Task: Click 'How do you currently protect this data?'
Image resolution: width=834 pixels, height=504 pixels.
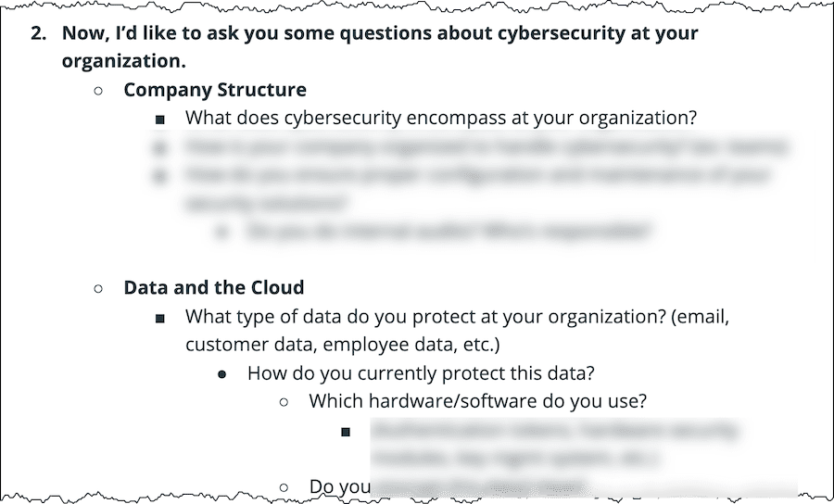Action: (421, 373)
